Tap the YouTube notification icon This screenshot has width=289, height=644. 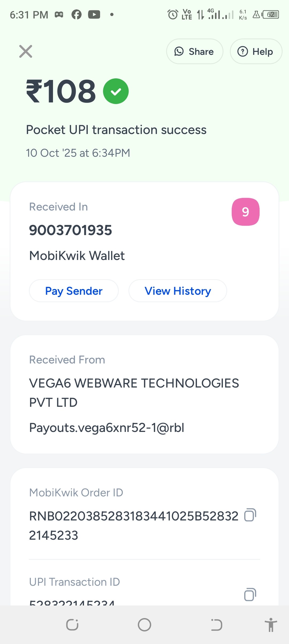[94, 14]
